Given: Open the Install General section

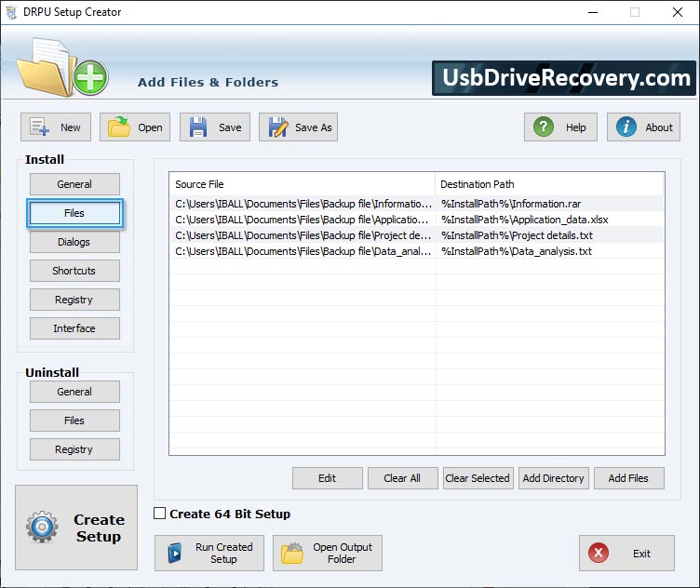Looking at the screenshot, I should click(74, 184).
